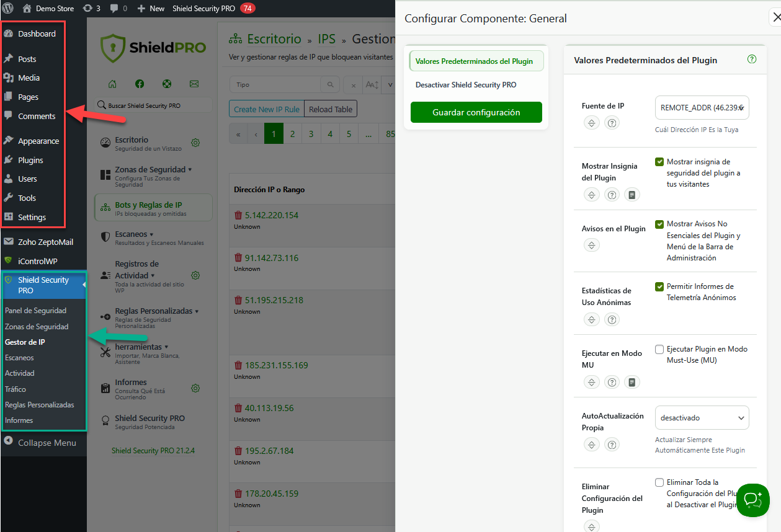781x532 pixels.
Task: Open the AutoActualización Propia desactivado dropdown
Action: point(702,418)
